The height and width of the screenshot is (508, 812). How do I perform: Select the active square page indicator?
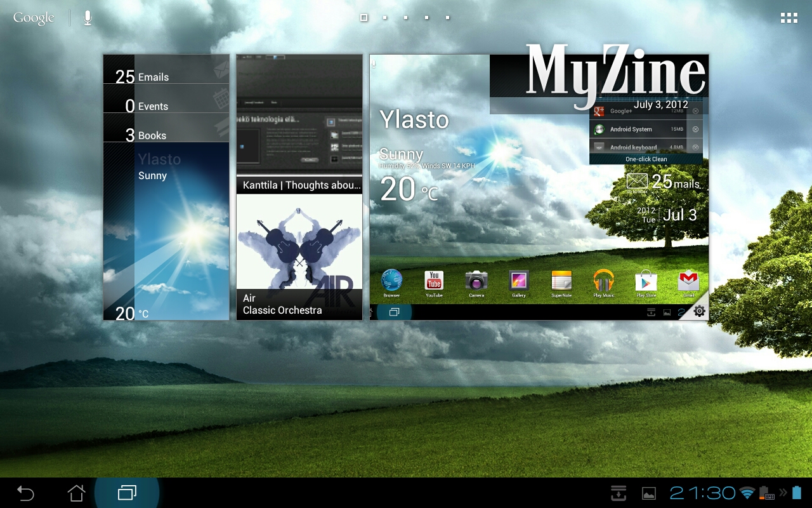pyautogui.click(x=364, y=18)
